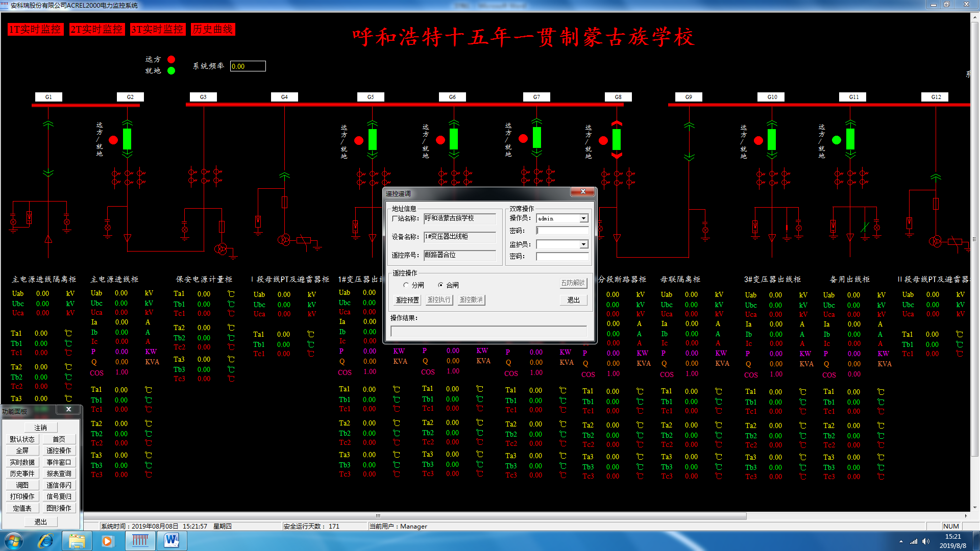Select the 合闸 radio button
980x551 pixels.
tap(440, 285)
